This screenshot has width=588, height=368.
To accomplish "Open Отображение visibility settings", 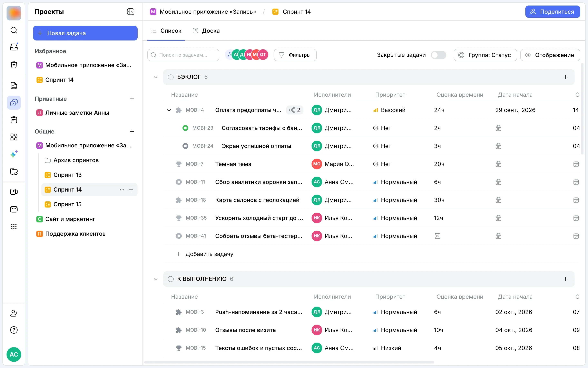I will pos(550,55).
